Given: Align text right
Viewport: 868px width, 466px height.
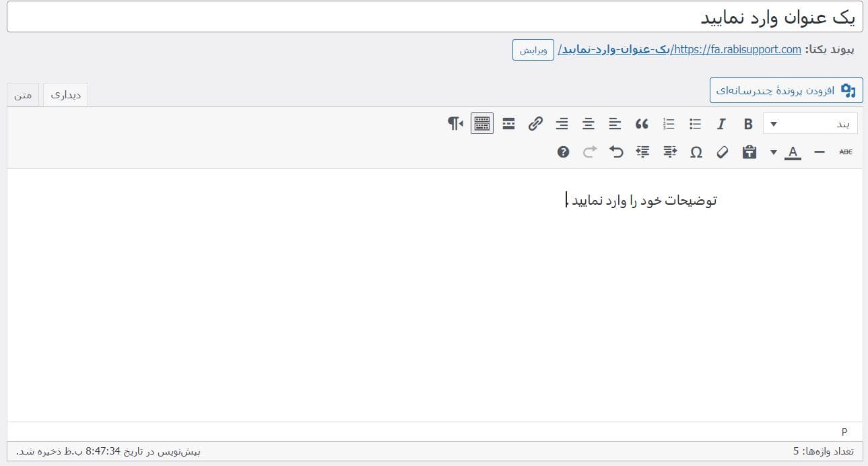Looking at the screenshot, I should [562, 124].
